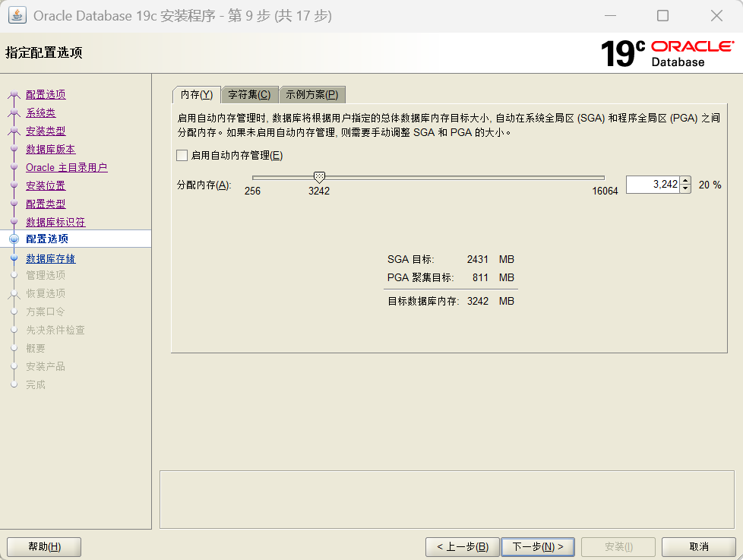743x560 pixels.
Task: Click the 目标数据库内存 value 3242
Action: [x=478, y=302]
